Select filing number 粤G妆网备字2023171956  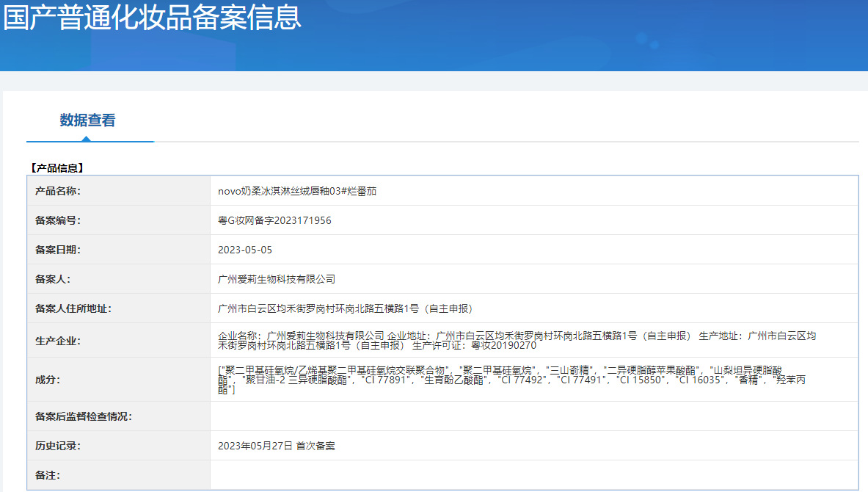274,220
